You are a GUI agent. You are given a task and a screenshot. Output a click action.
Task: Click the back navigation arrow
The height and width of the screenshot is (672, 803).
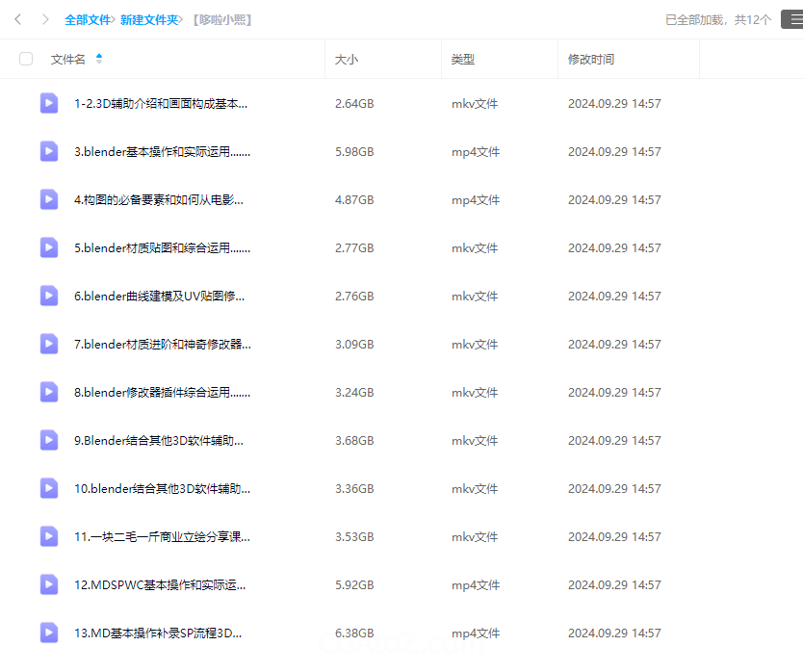pos(18,19)
